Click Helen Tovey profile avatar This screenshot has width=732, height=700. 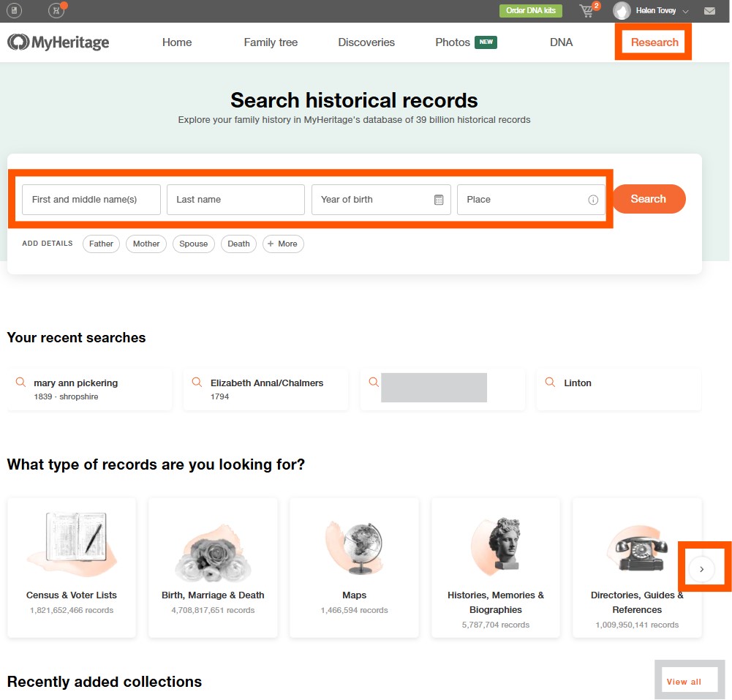coord(622,11)
